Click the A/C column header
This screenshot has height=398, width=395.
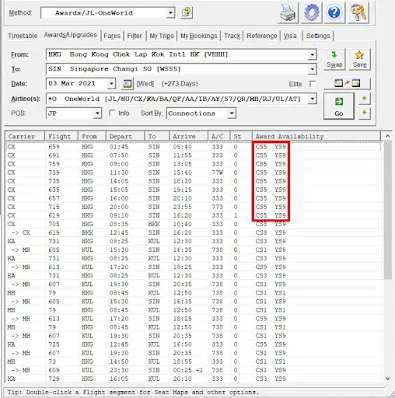pos(219,136)
